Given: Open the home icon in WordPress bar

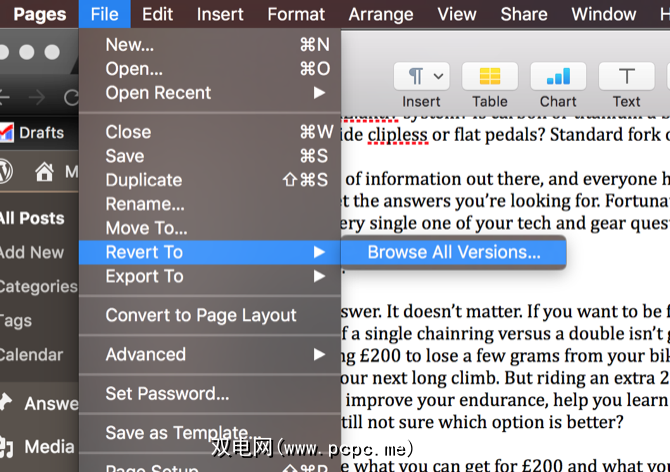Looking at the screenshot, I should pyautogui.click(x=44, y=172).
